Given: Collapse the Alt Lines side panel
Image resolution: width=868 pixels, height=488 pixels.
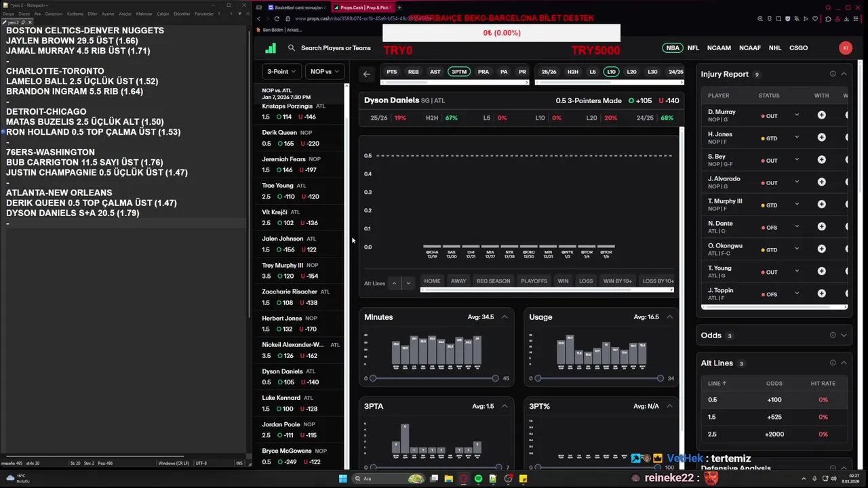Looking at the screenshot, I should pos(844,363).
